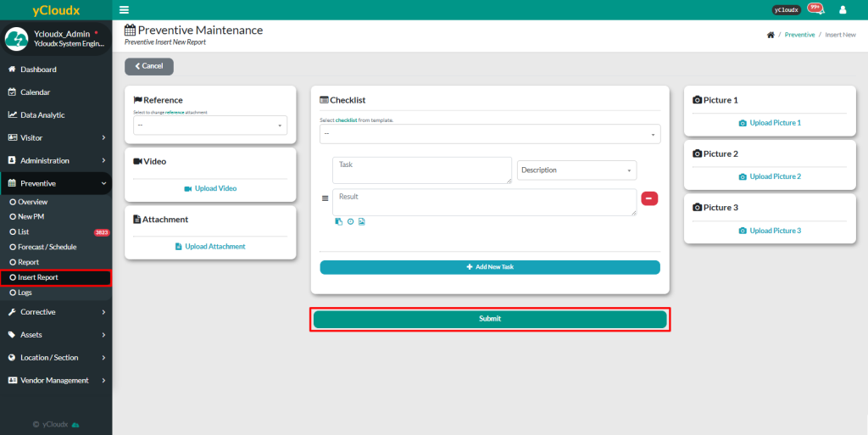
Task: Grab the task row reorder handle
Action: pyautogui.click(x=325, y=199)
